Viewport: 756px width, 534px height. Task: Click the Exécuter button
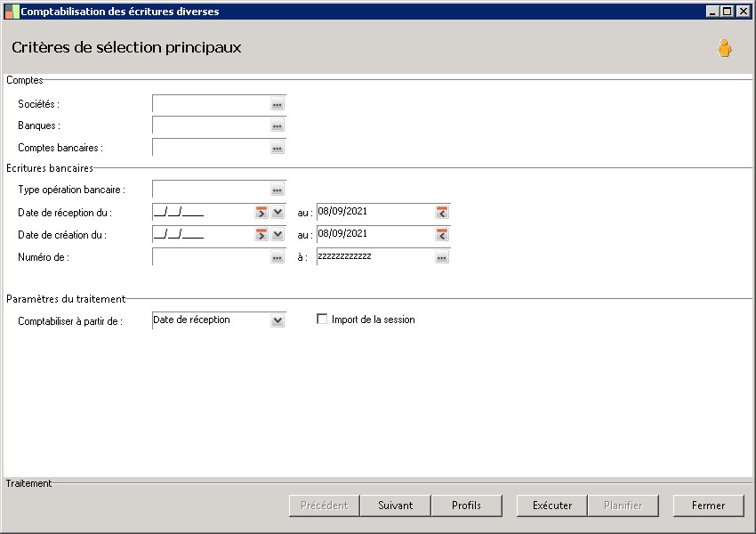click(552, 506)
